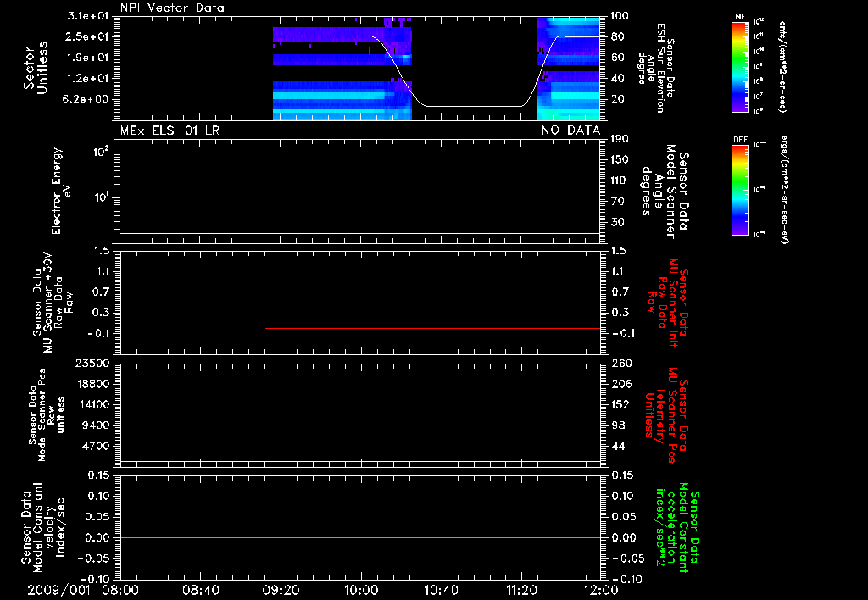This screenshot has width=868, height=600.
Task: Click the '23500' scanner position tick value
Action: tap(92, 364)
